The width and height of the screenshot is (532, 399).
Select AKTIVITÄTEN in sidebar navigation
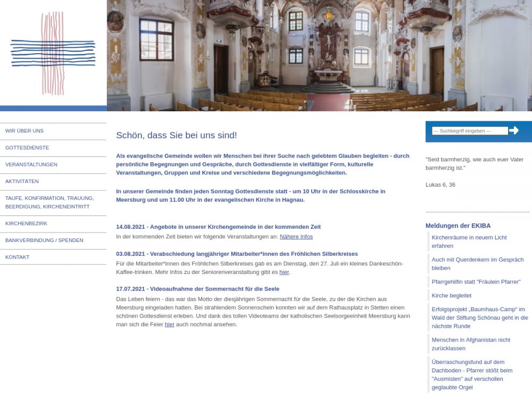pyautogui.click(x=22, y=181)
